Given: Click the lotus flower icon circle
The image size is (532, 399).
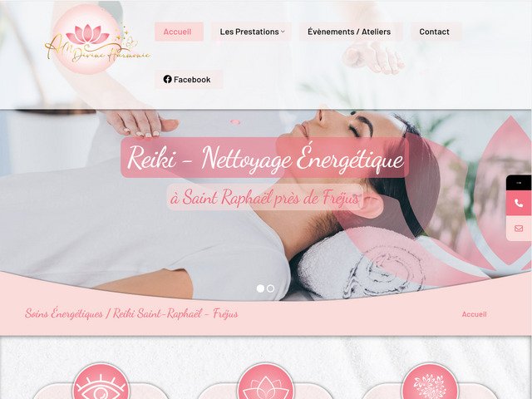Looking at the screenshot, I should click(266, 382).
